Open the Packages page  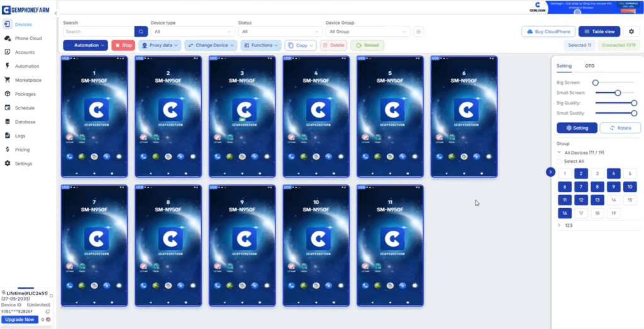[25, 94]
